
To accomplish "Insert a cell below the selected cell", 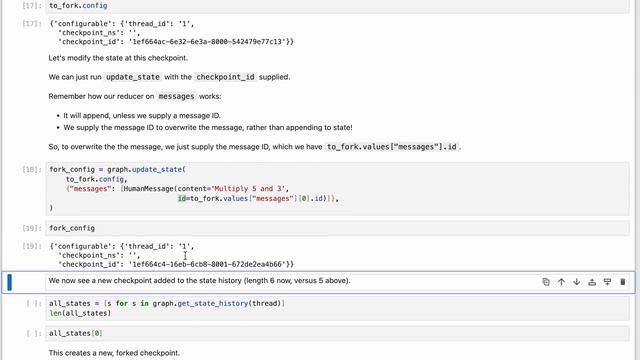I will [x=607, y=282].
